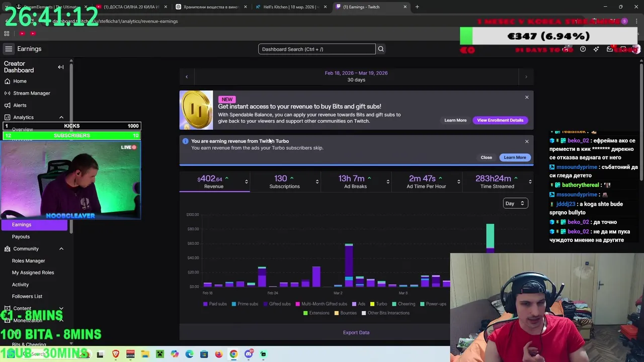The width and height of the screenshot is (644, 362).
Task: Click Learn More on Spendable Balance banner
Action: point(455,120)
